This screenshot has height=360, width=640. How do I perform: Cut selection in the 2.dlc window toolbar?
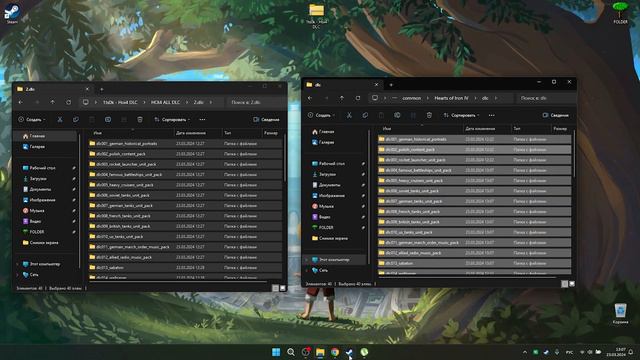(60, 120)
